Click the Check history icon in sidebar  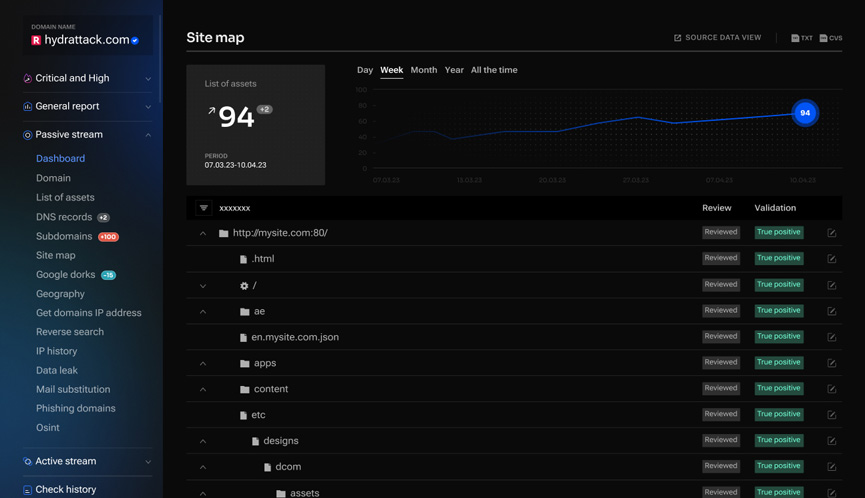[28, 490]
